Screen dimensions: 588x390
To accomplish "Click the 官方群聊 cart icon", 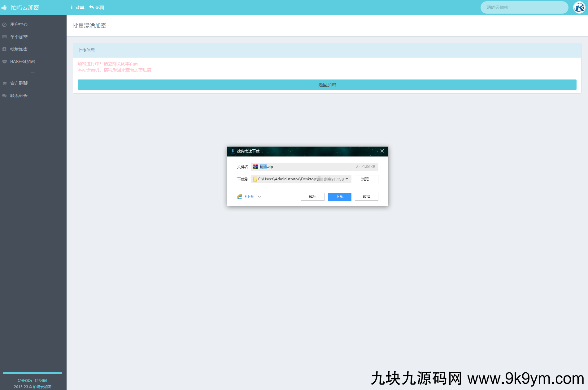I will pyautogui.click(x=4, y=83).
